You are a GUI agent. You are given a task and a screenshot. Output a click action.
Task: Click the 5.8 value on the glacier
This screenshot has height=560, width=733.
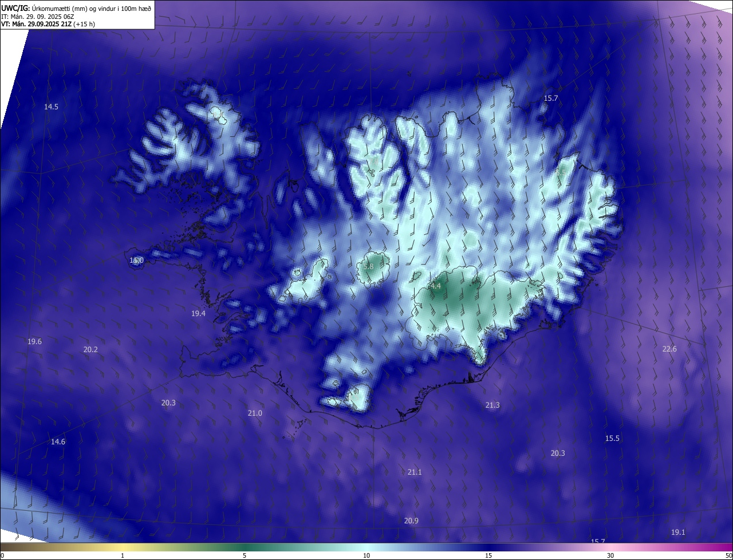(368, 267)
